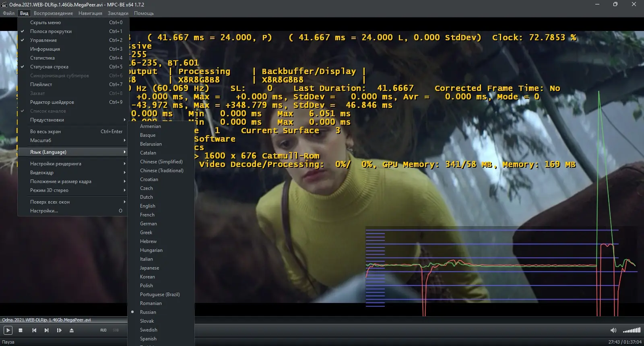Open the SUB subtitle selector
This screenshot has height=346, width=644.
point(116,330)
